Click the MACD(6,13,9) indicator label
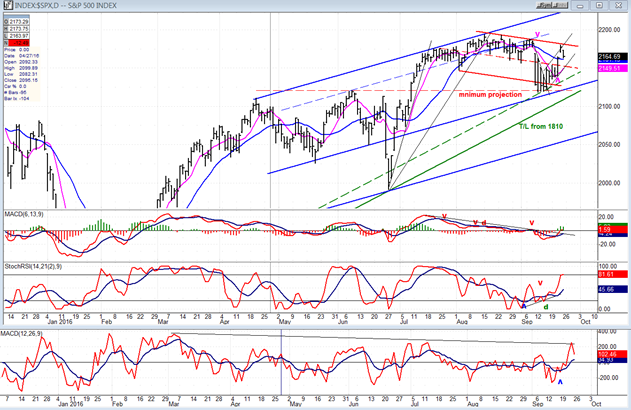 click(x=24, y=214)
